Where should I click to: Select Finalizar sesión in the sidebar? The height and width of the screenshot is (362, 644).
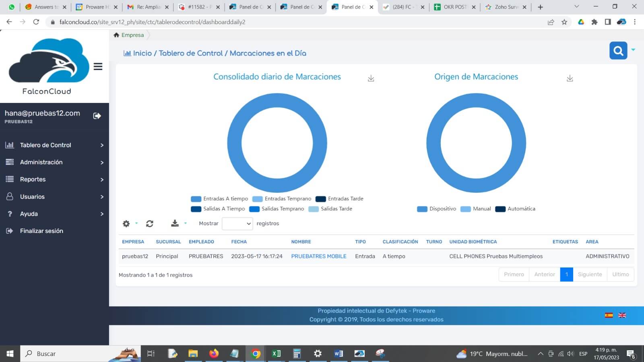point(41,231)
